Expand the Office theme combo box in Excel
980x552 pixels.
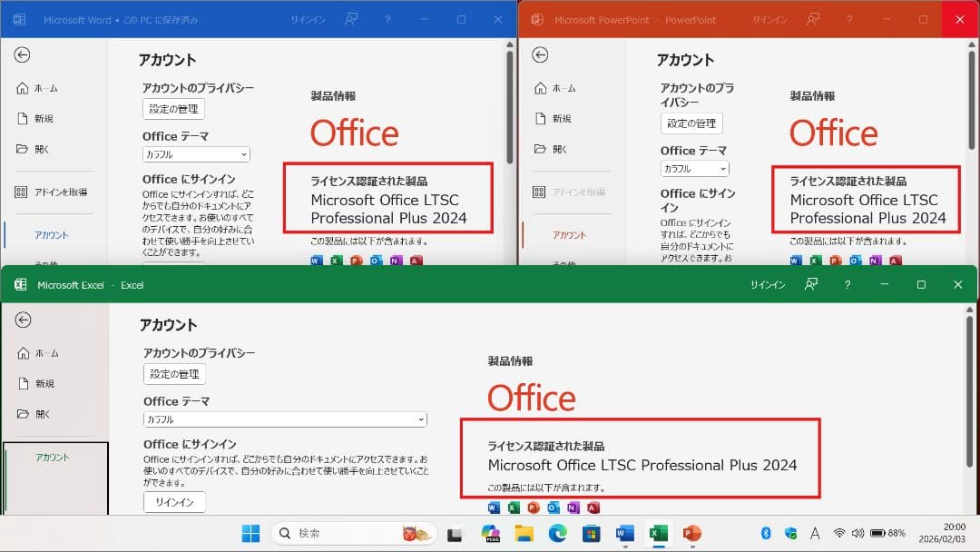(285, 419)
